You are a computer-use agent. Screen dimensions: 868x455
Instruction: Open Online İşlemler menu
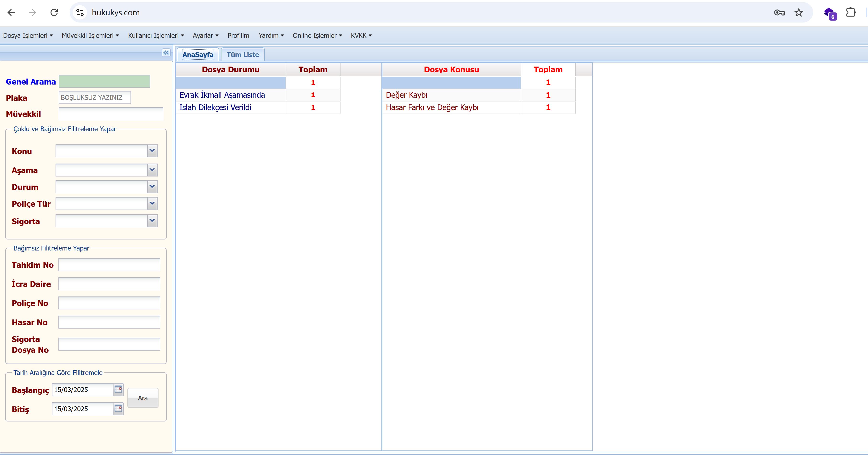click(x=317, y=35)
